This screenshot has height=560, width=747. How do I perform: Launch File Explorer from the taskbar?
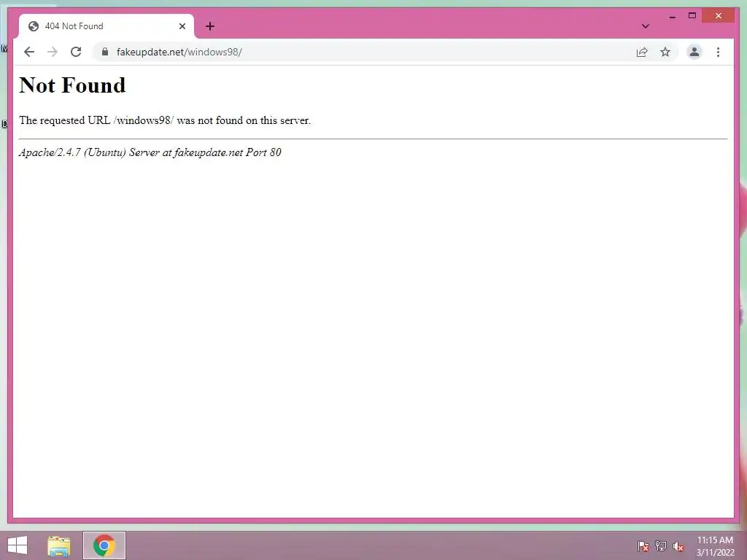[x=59, y=545]
